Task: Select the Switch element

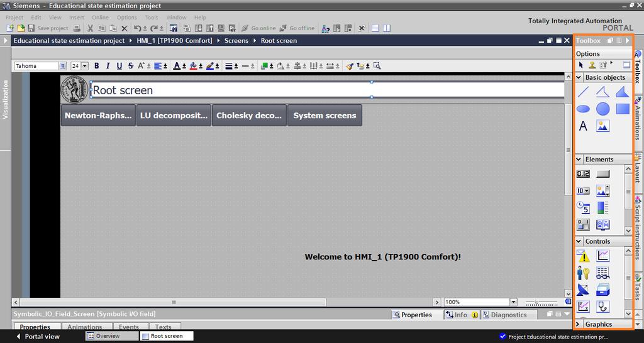Action: tap(583, 224)
